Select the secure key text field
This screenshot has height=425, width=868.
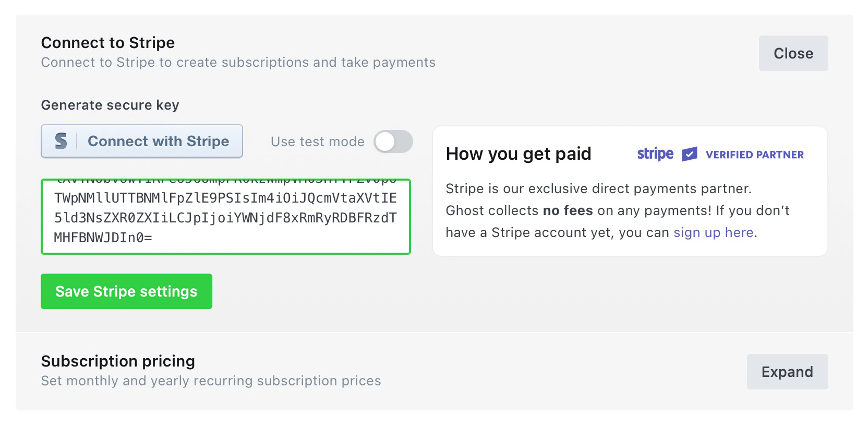[x=225, y=217]
